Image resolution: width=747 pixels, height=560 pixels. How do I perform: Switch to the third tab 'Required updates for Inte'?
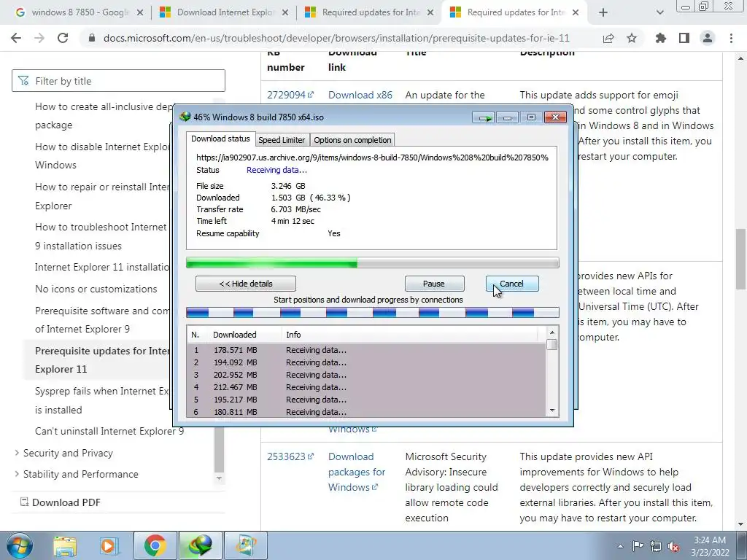(368, 13)
